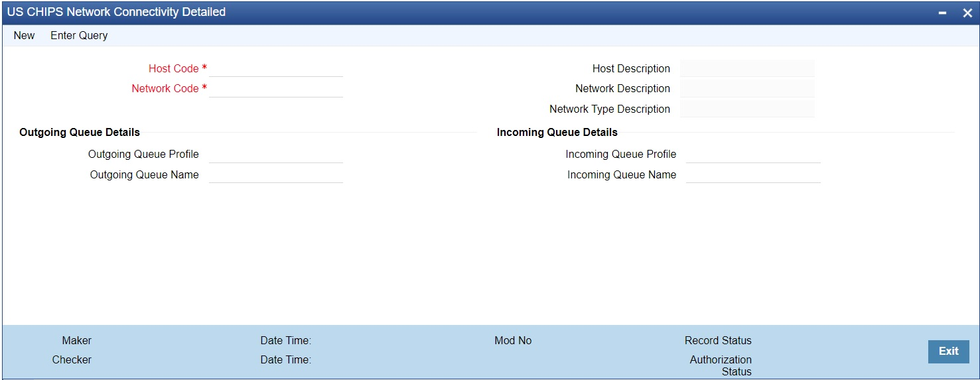Click the Outgoing Queue Details heading
This screenshot has height=380, width=980.
(80, 132)
